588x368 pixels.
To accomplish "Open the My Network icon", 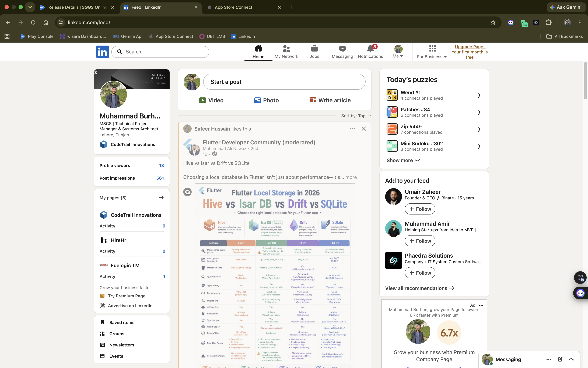I will click(x=286, y=49).
